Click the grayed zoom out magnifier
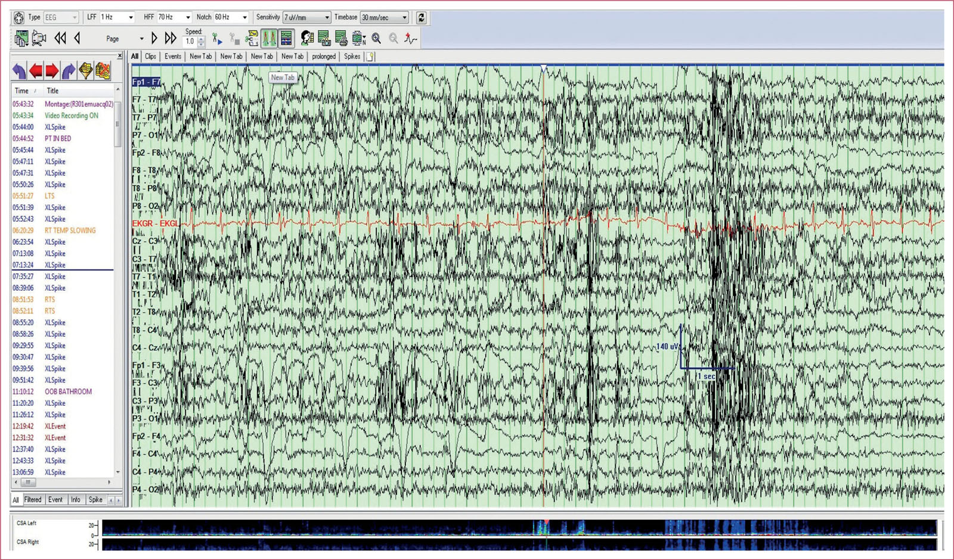 [x=394, y=39]
